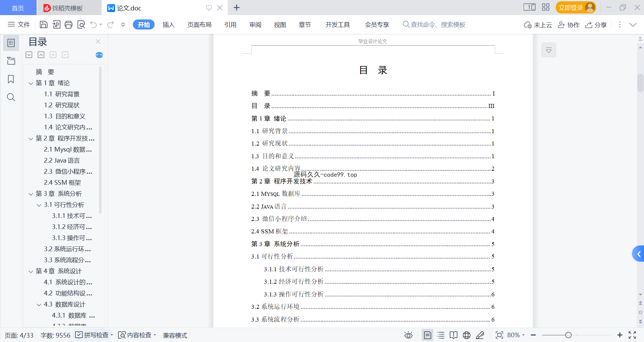The height and width of the screenshot is (342, 644).
Task: Open Print Preview icon
Action: 81,24
